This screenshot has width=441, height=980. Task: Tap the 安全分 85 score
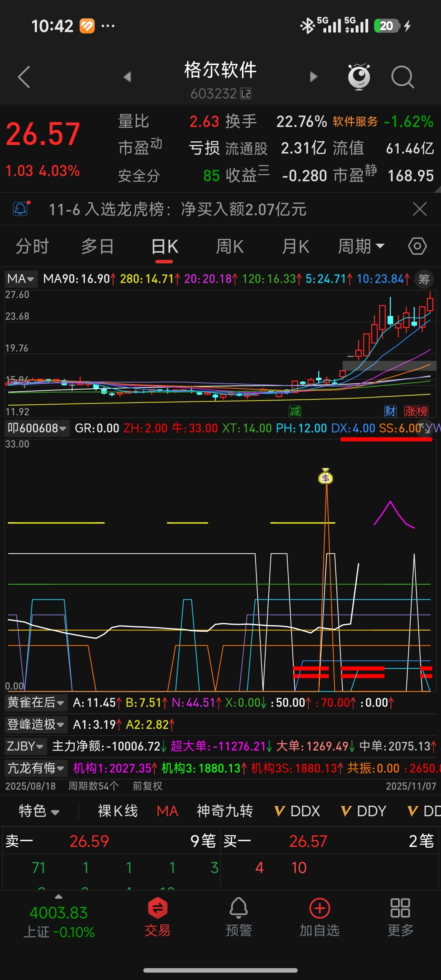[x=212, y=176]
